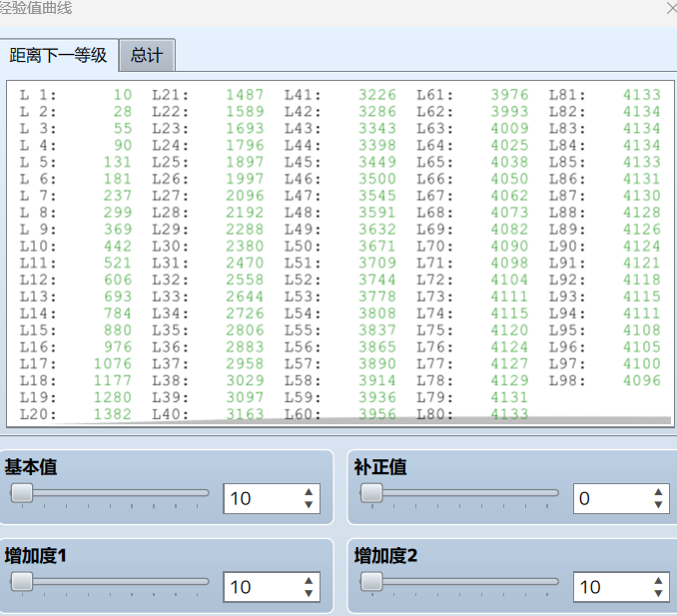This screenshot has height=616, width=677.
Task: Increase 增加度2 with up arrow
Action: (x=658, y=580)
